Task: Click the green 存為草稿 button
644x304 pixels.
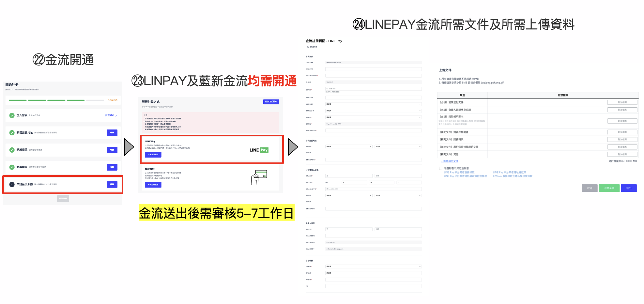Action: (x=609, y=188)
